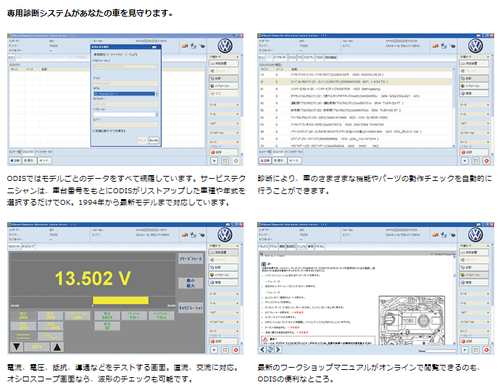This screenshot has height=388, width=500.
Task: Open blue highlighted model combo box in vehicle dialog
Action: pyautogui.click(x=126, y=94)
